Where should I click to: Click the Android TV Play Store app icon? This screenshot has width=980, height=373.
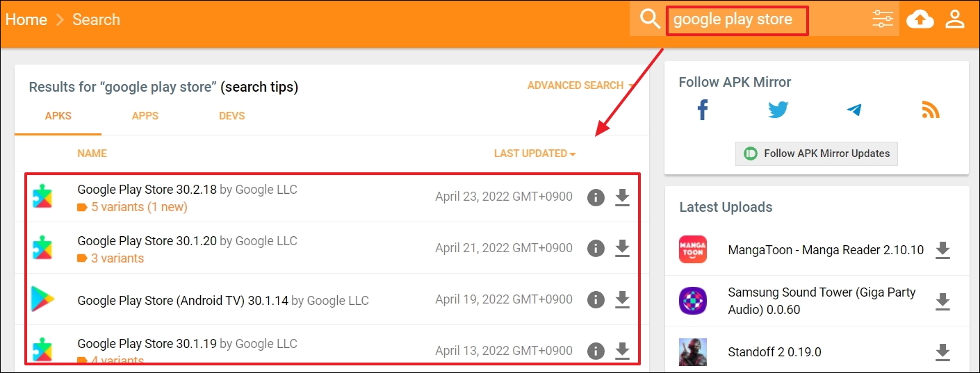coord(42,299)
